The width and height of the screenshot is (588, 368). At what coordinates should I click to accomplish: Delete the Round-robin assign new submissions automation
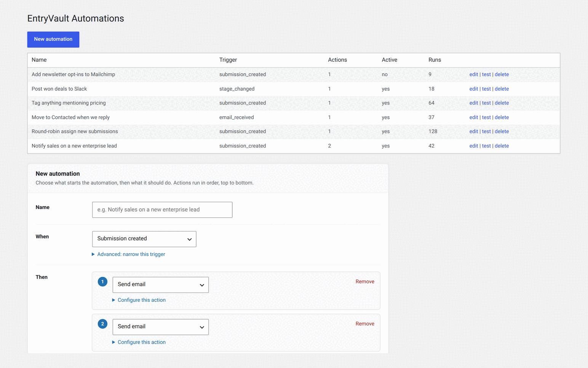pos(502,132)
